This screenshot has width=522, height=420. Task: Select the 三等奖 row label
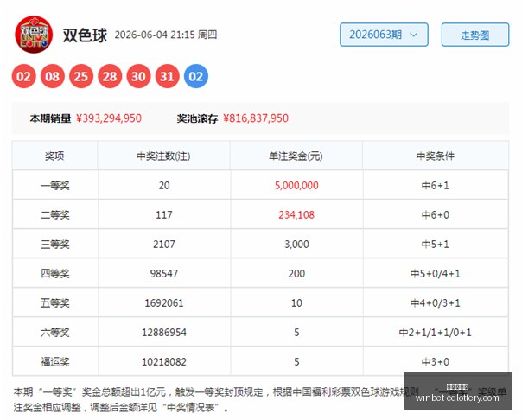[55, 245]
